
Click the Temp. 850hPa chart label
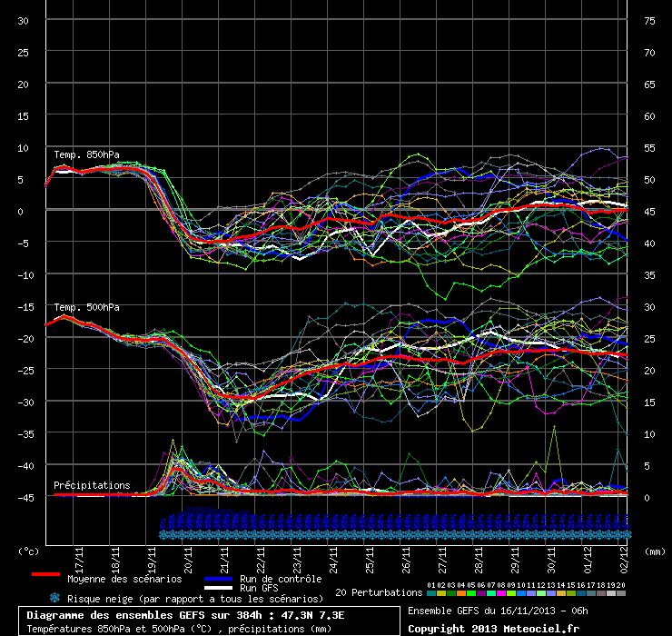(x=86, y=154)
